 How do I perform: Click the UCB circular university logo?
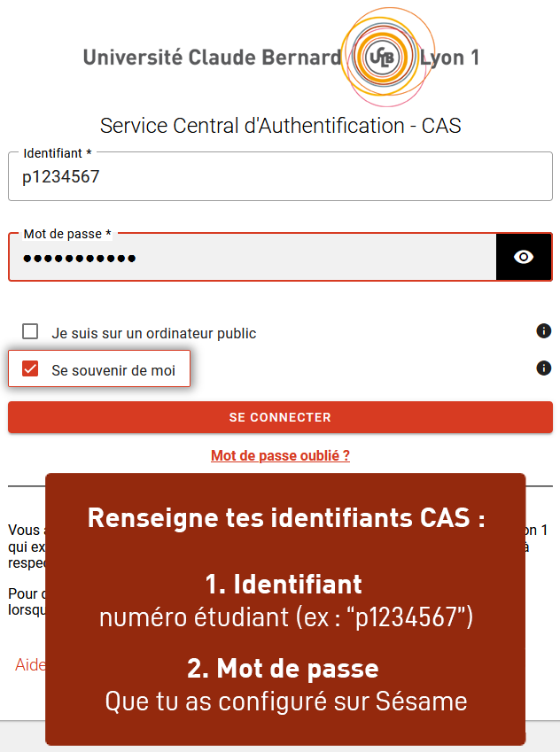[x=386, y=57]
